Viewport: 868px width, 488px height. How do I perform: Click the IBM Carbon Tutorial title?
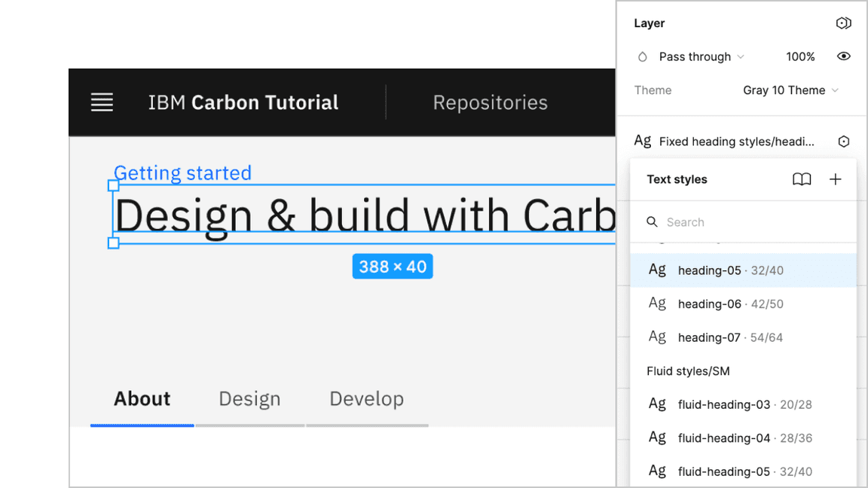pyautogui.click(x=243, y=102)
